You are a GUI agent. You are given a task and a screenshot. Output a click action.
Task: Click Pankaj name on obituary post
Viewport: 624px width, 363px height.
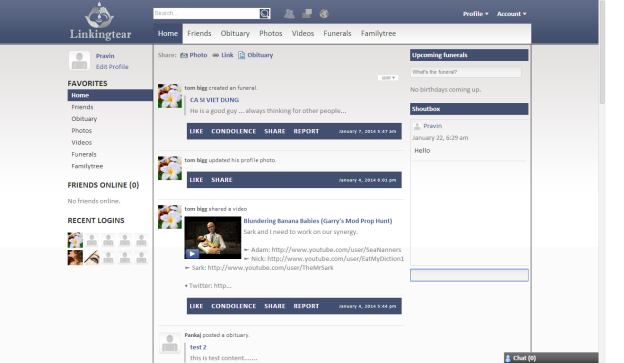(x=193, y=335)
